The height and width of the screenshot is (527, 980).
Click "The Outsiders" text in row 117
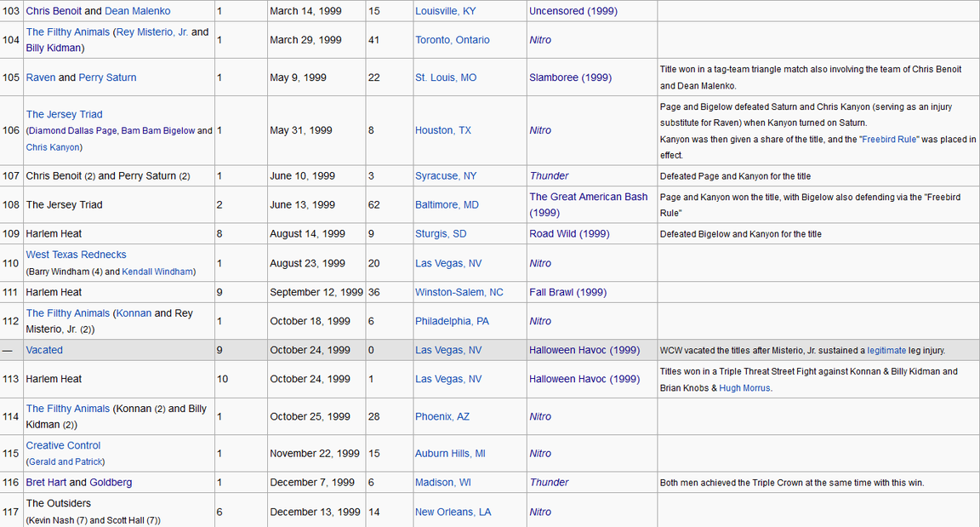pyautogui.click(x=58, y=503)
